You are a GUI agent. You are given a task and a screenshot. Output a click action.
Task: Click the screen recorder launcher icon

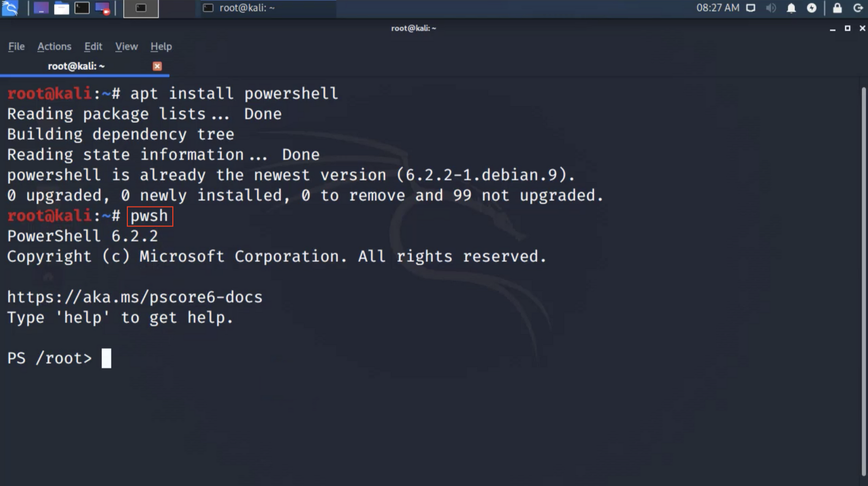103,8
